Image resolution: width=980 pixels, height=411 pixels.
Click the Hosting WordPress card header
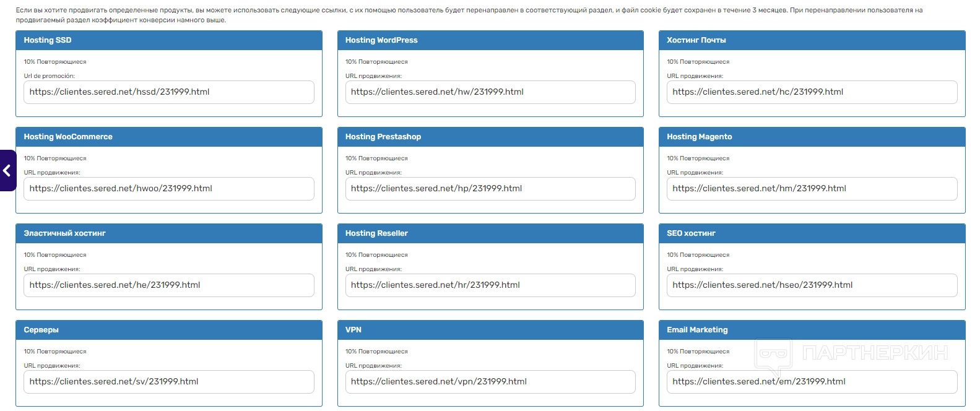click(x=490, y=40)
